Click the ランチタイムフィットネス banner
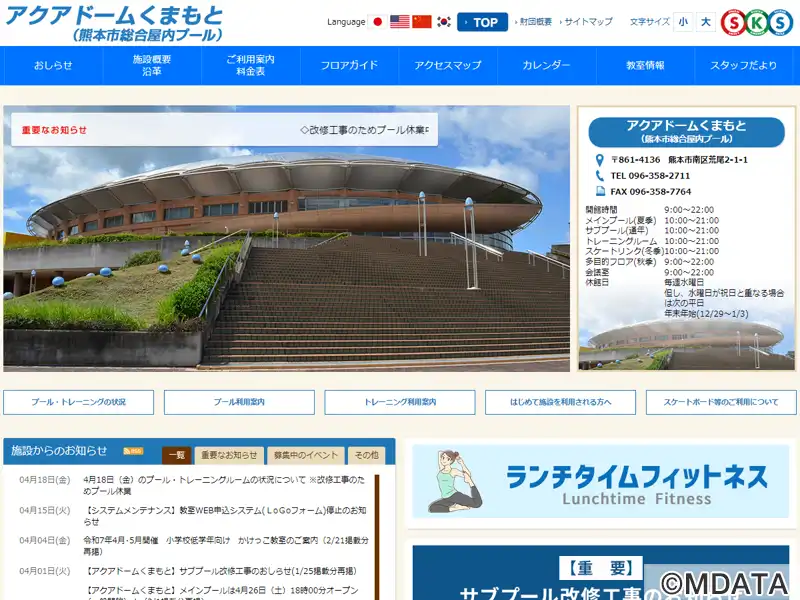This screenshot has height=600, width=800. coord(601,482)
